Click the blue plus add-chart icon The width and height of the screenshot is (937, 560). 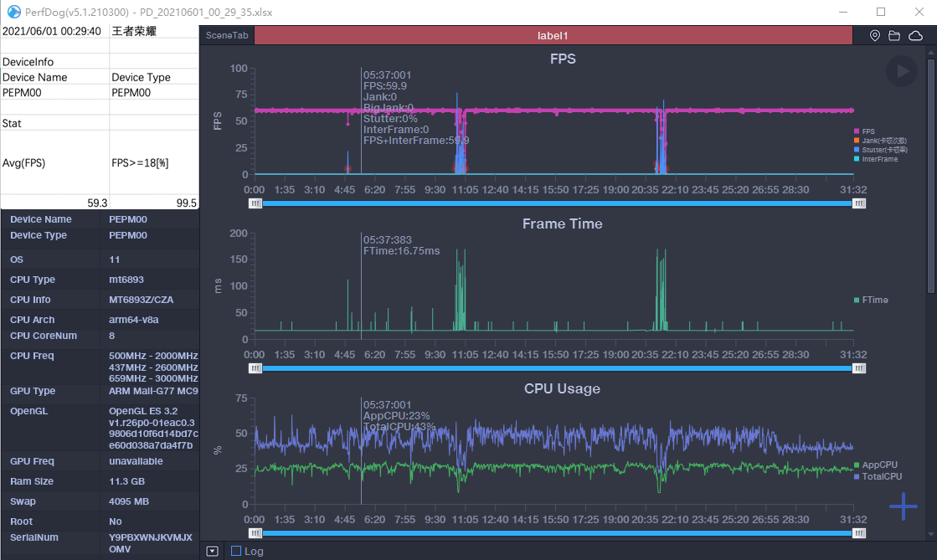903,506
